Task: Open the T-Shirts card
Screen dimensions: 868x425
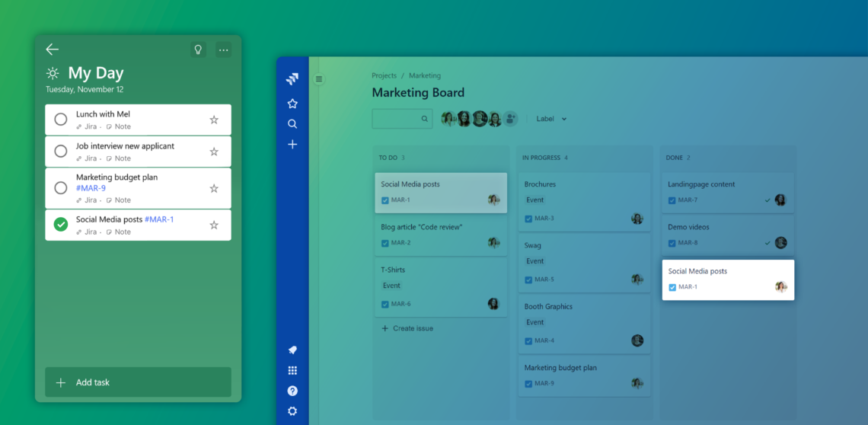Action: (441, 287)
